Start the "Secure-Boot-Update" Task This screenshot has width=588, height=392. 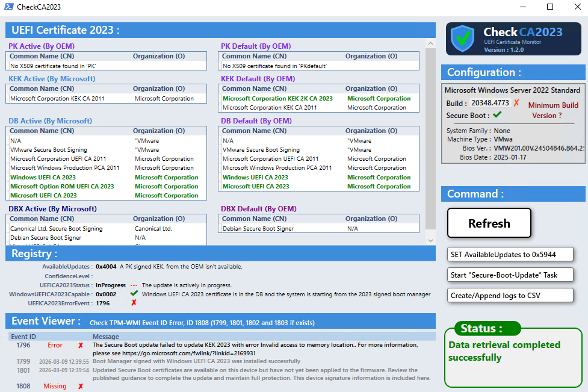coord(510,275)
